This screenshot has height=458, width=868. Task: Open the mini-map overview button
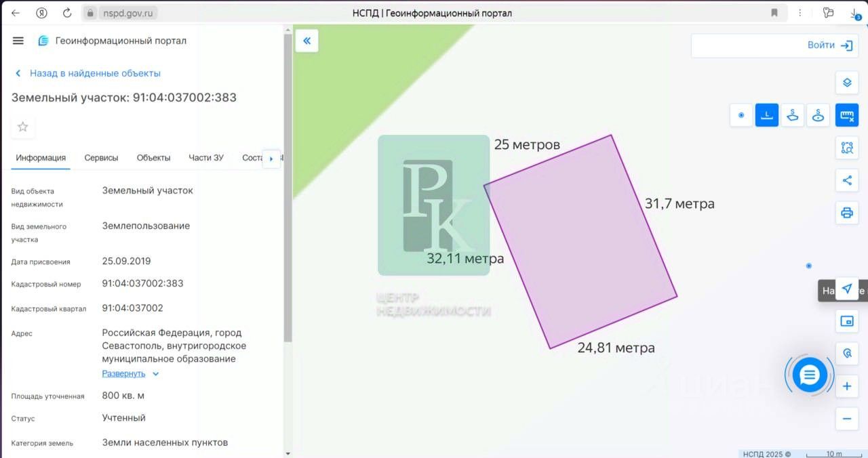click(847, 321)
